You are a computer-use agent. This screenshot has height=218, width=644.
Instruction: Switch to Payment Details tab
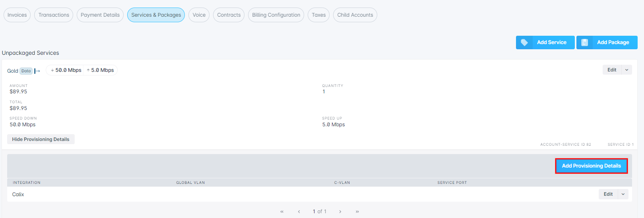point(100,15)
